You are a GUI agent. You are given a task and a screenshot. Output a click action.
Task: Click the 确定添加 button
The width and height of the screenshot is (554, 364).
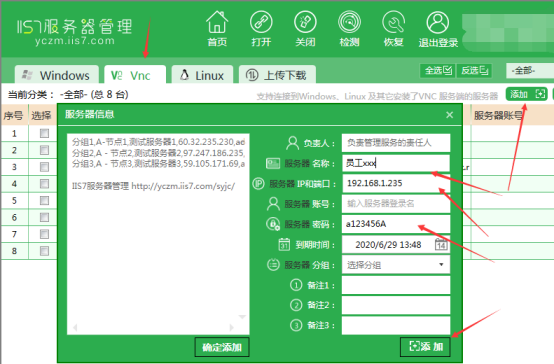222,347
